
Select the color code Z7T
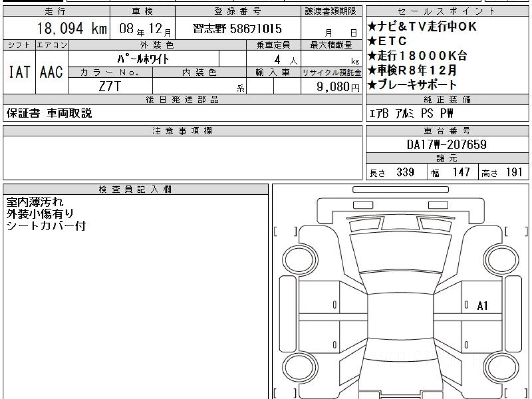pyautogui.click(x=110, y=86)
